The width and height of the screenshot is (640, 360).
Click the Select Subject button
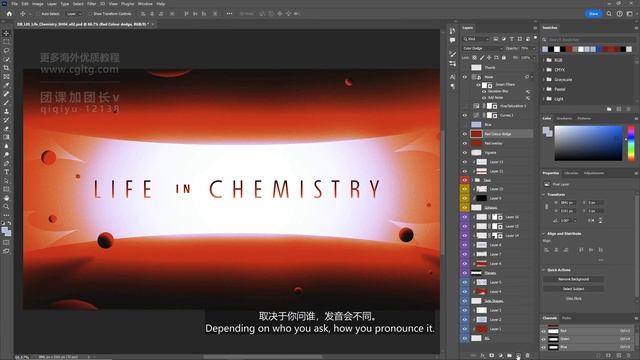click(x=573, y=289)
